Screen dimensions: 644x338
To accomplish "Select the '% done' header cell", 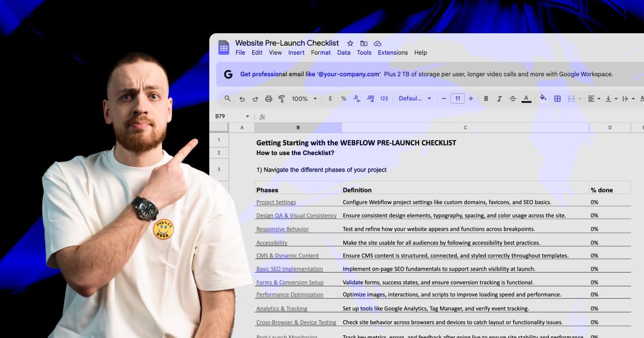I will click(610, 188).
